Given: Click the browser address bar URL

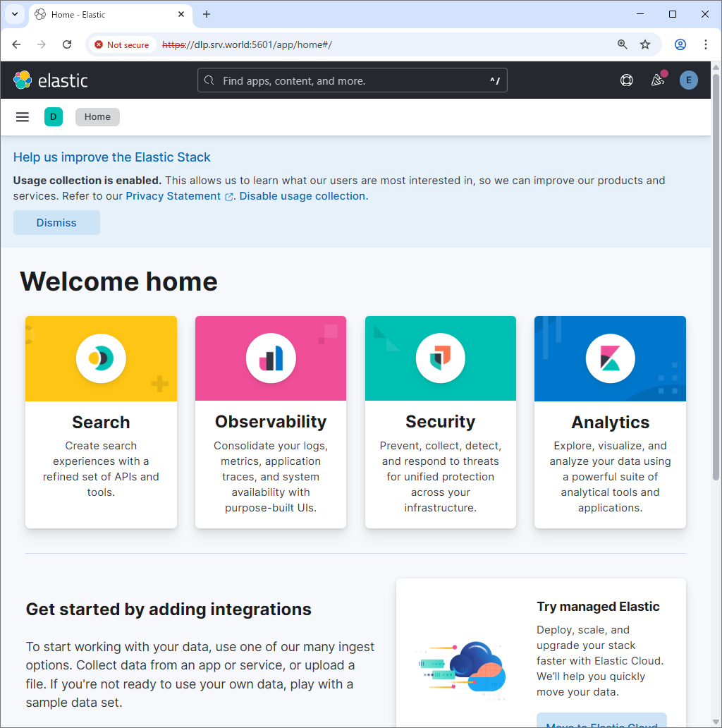Looking at the screenshot, I should click(x=247, y=44).
